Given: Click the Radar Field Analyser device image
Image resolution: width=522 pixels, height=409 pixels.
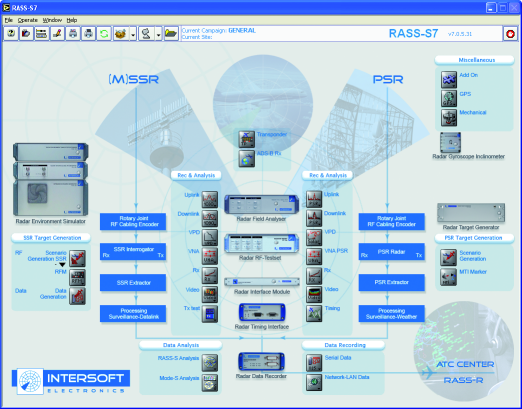Looking at the screenshot, I should 262,204.
